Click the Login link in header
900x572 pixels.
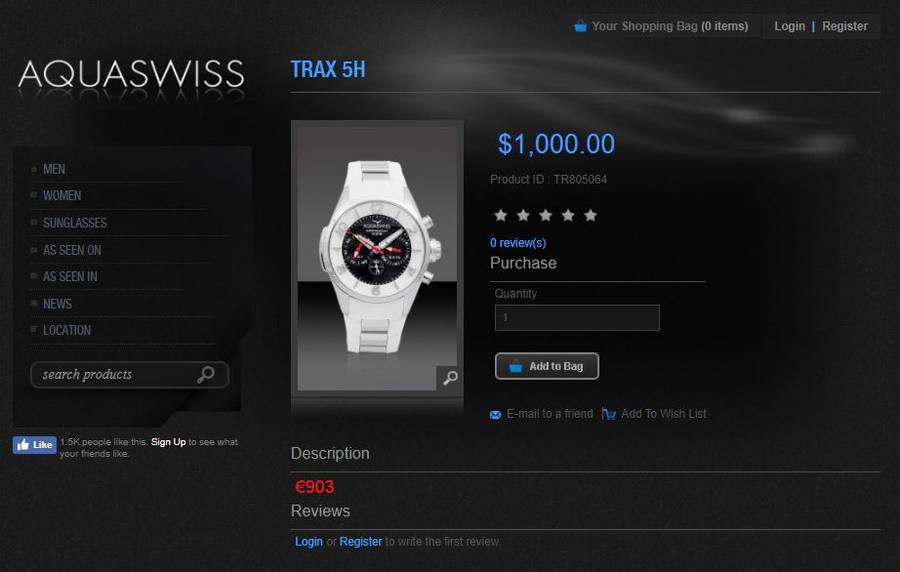pos(789,26)
